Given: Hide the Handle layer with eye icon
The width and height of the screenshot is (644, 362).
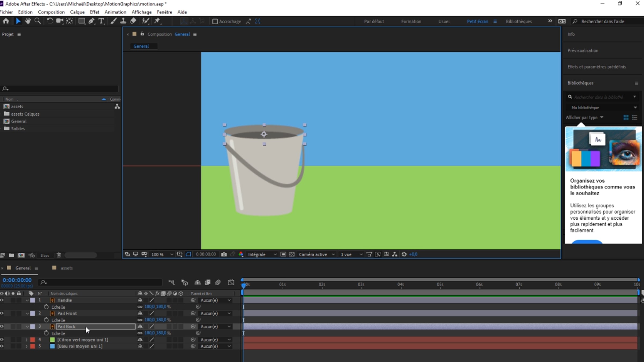Looking at the screenshot, I should click(x=2, y=300).
